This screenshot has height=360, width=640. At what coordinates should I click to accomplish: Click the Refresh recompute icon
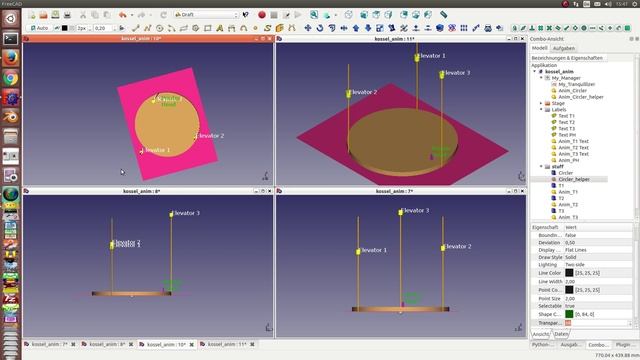163,15
